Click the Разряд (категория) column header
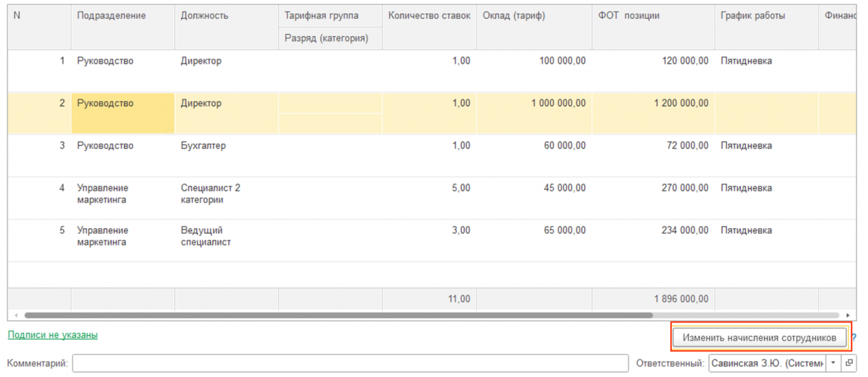This screenshot has width=868, height=377. click(x=330, y=39)
